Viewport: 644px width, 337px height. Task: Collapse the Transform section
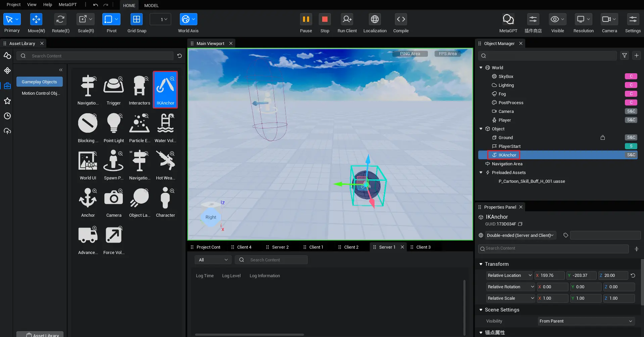tap(481, 264)
